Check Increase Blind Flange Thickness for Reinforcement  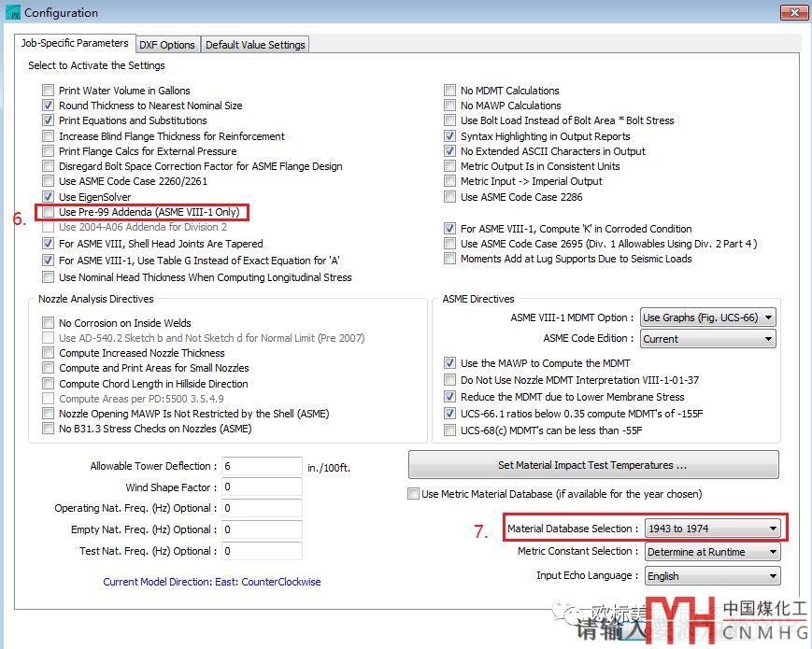tap(49, 136)
